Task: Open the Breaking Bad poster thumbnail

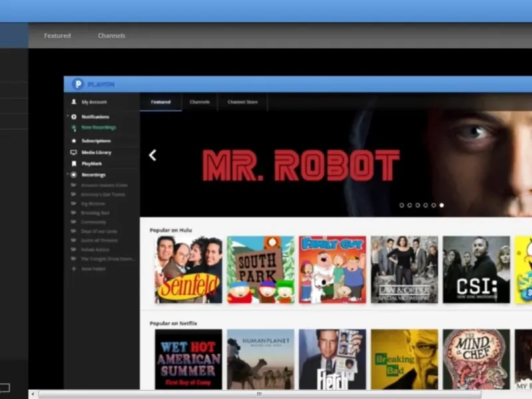Action: (404, 359)
